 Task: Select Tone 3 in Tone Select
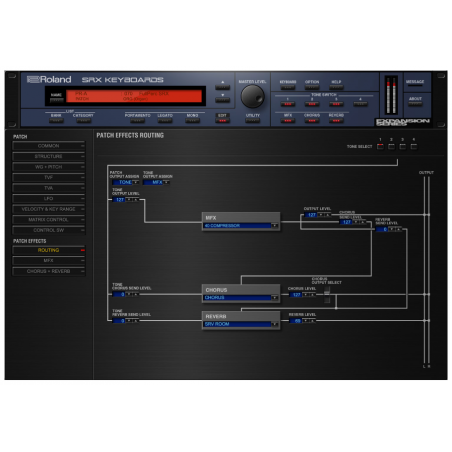tap(403, 146)
